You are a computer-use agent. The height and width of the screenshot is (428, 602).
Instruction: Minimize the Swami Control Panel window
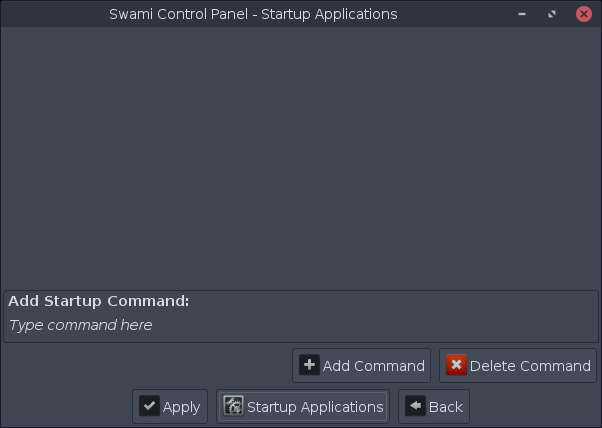point(522,14)
